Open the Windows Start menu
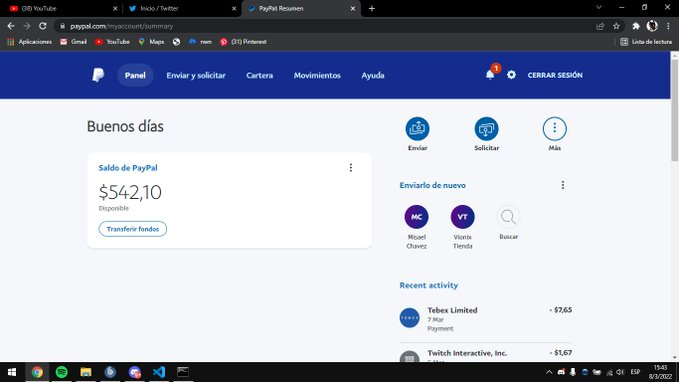This screenshot has width=679, height=382. point(12,372)
